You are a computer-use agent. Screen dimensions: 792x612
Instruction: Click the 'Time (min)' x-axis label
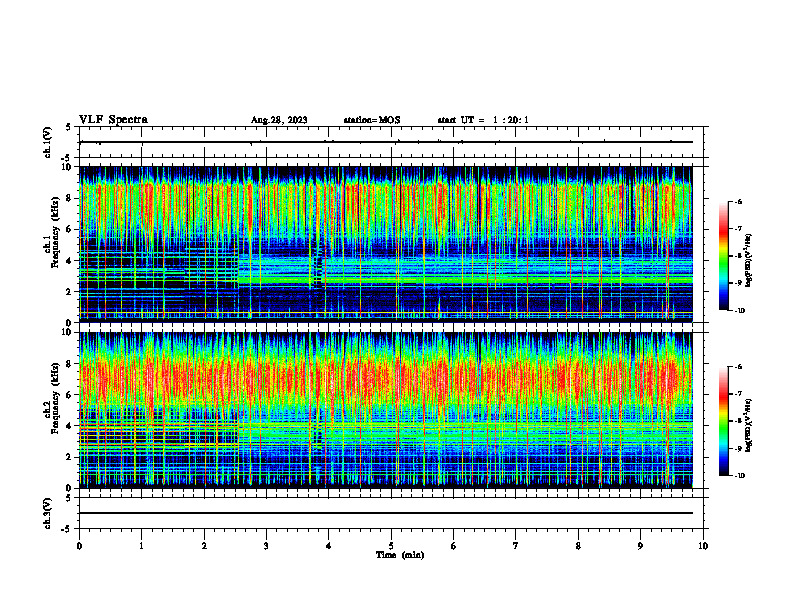400,555
